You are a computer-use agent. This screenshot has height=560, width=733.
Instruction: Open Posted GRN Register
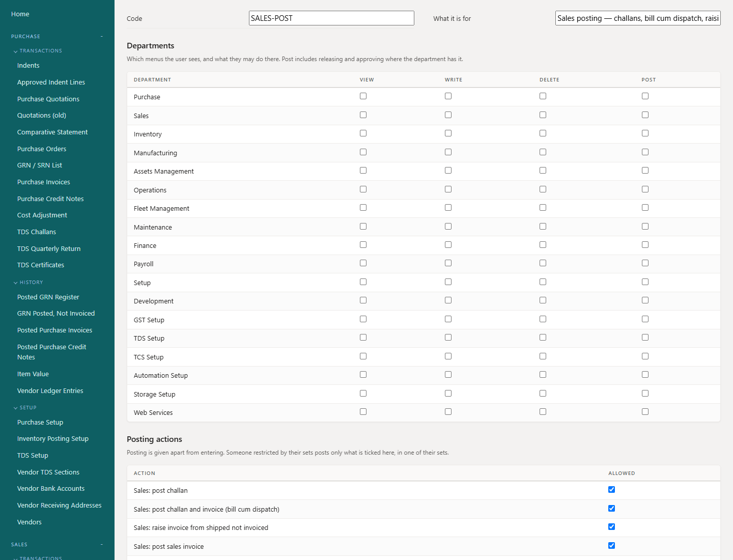(48, 297)
